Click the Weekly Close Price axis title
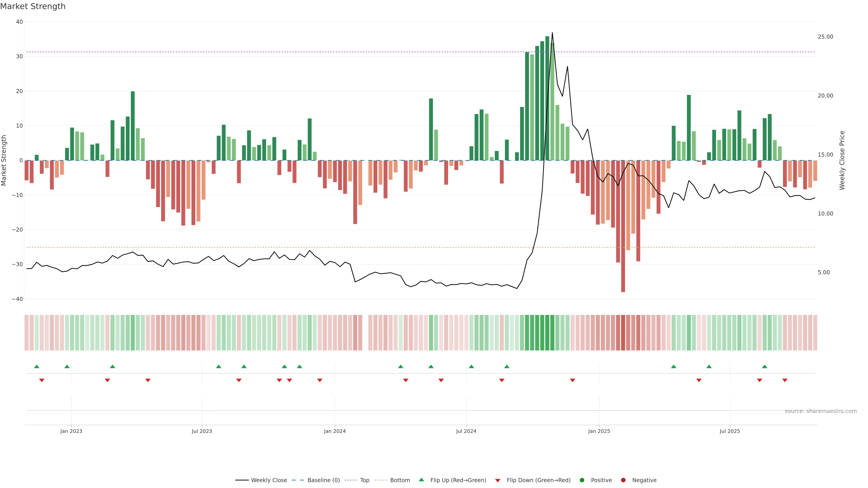Screen dimensions: 868x488 click(842, 160)
